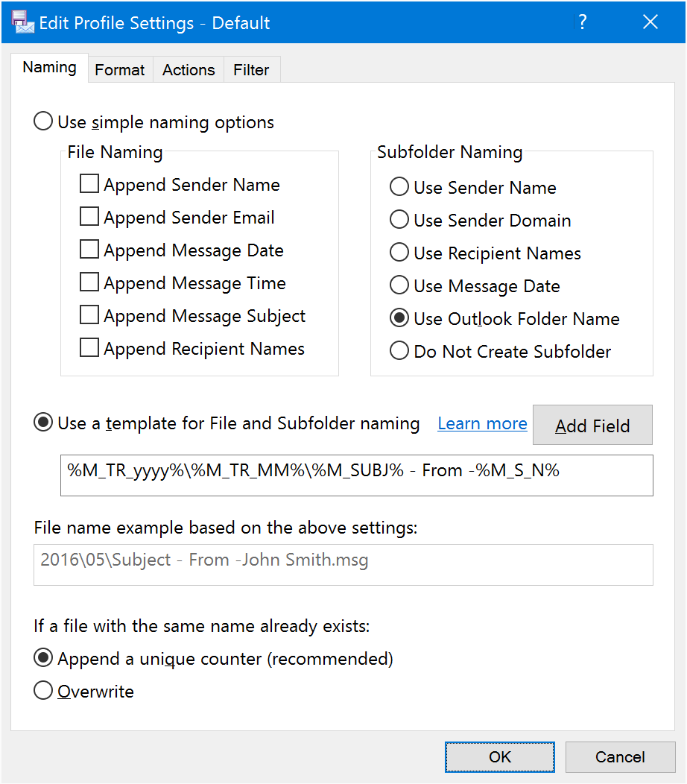The width and height of the screenshot is (687, 784).
Task: Click the help question mark button
Action: click(583, 22)
